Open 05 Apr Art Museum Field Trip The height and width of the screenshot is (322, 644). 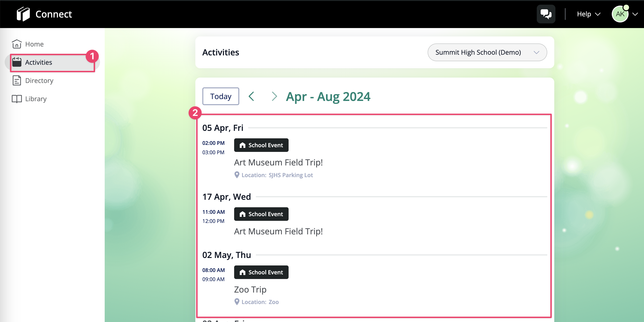(278, 162)
